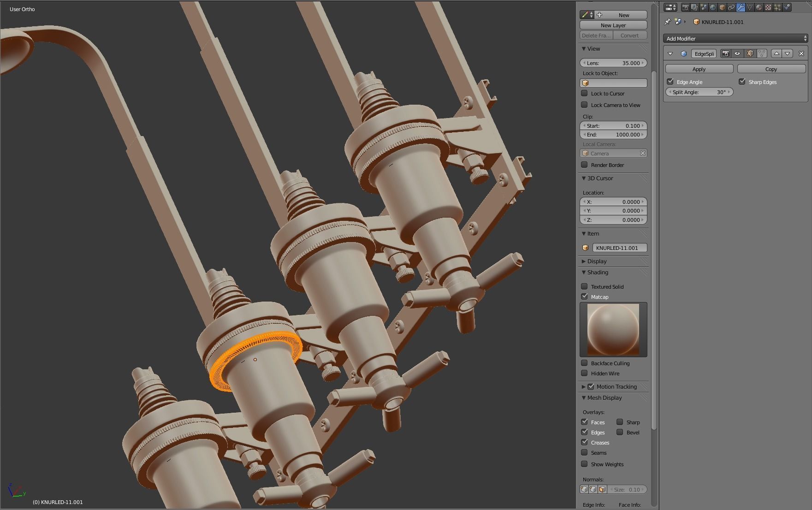This screenshot has width=812, height=510.
Task: Click the scene breadcrumb icon beside the pin
Action: pos(678,22)
